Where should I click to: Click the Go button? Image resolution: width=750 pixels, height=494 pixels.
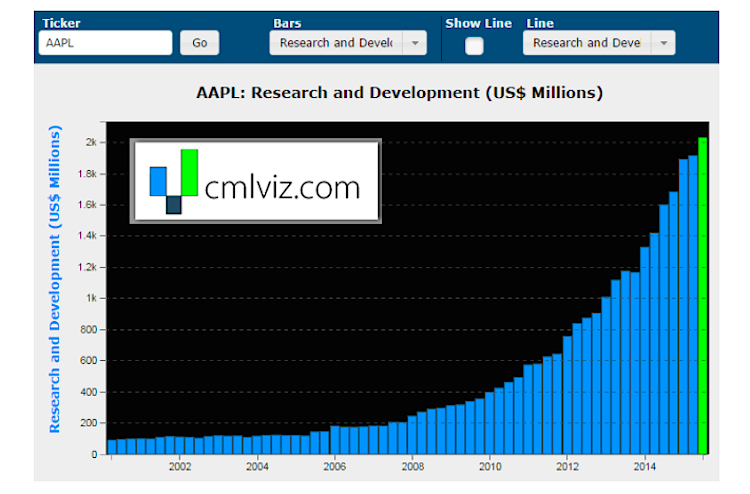(199, 43)
